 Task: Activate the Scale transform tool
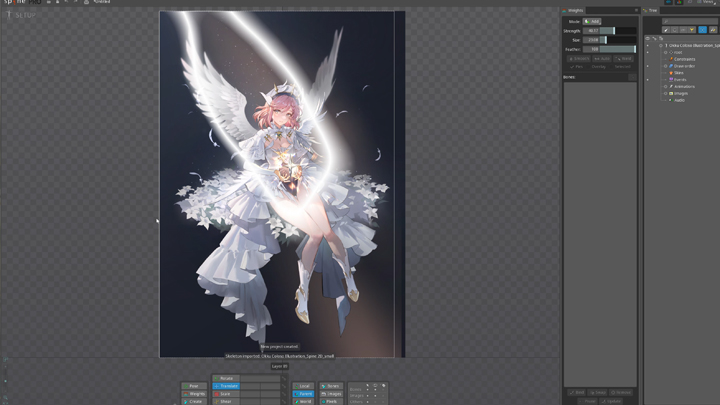pos(226,394)
